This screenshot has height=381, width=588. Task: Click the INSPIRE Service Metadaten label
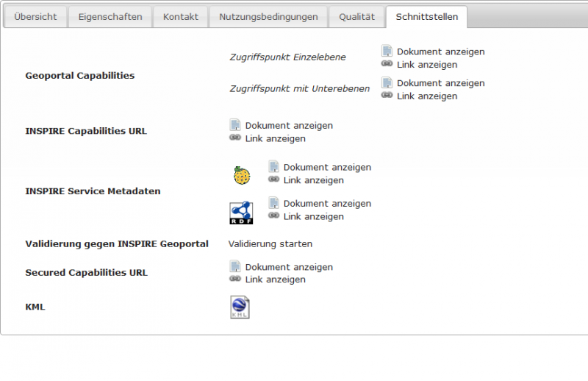click(x=93, y=191)
